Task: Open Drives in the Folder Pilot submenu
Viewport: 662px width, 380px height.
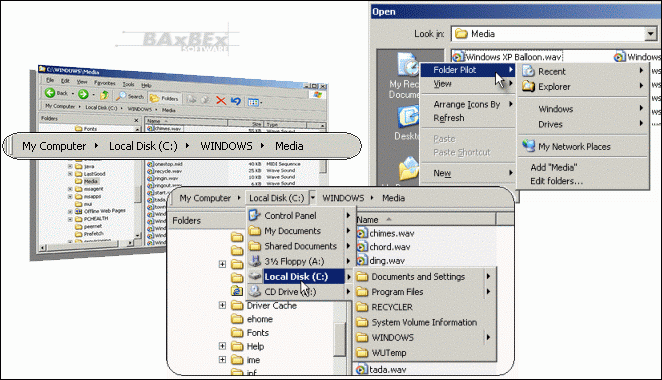Action: [583, 124]
